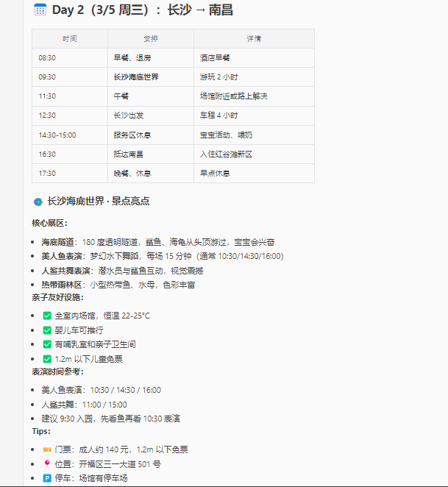Click the bold 海底隧道 list item label
448x487 pixels.
[59, 242]
